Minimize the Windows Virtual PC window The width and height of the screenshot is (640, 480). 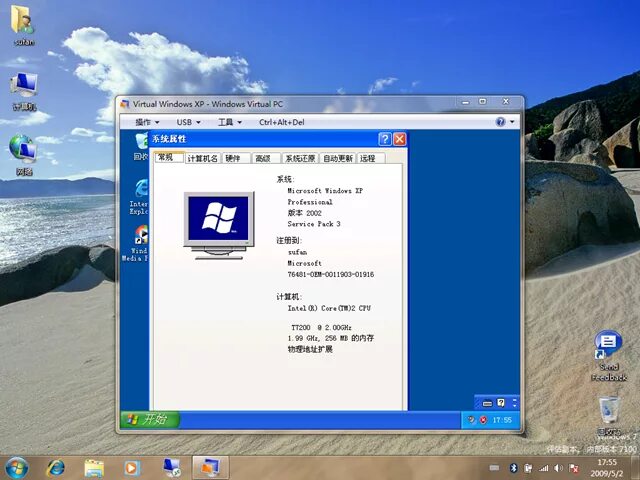pos(465,102)
